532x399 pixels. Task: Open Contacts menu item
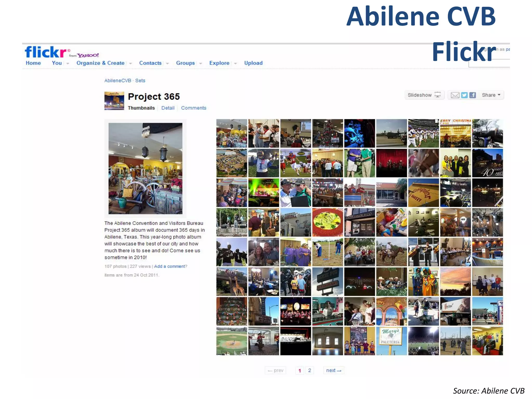click(x=150, y=63)
